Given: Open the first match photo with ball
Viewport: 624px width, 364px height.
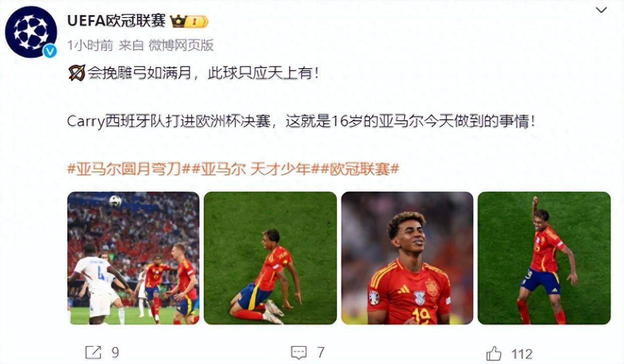Looking at the screenshot, I should 133,258.
